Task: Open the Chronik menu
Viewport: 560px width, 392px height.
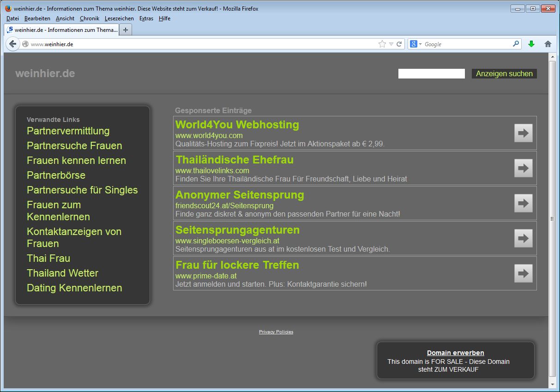Action: point(89,18)
